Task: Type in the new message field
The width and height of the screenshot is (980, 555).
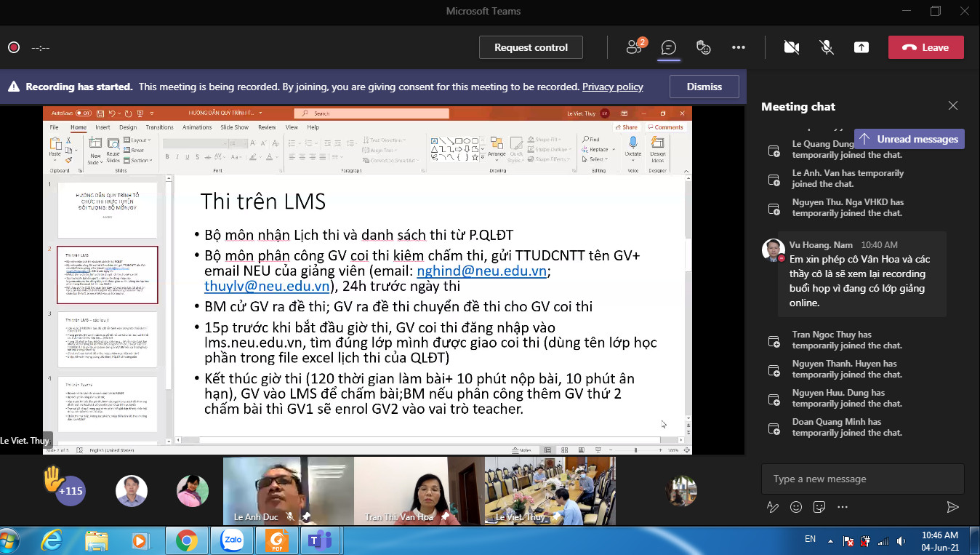Action: [861, 479]
